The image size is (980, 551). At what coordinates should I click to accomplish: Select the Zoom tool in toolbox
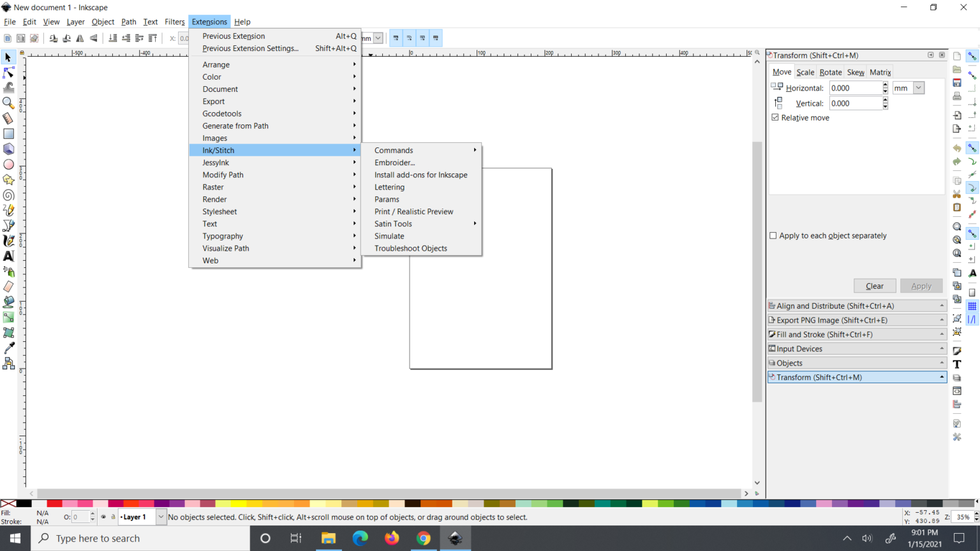coord(8,103)
